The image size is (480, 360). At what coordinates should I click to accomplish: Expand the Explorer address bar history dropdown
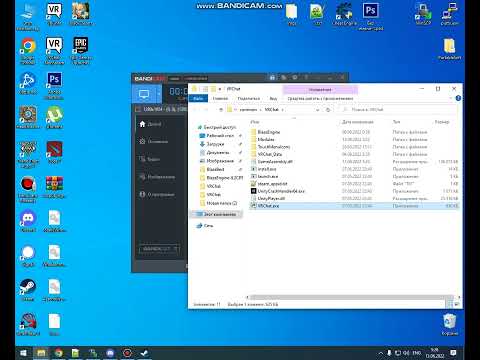[x=317, y=109]
